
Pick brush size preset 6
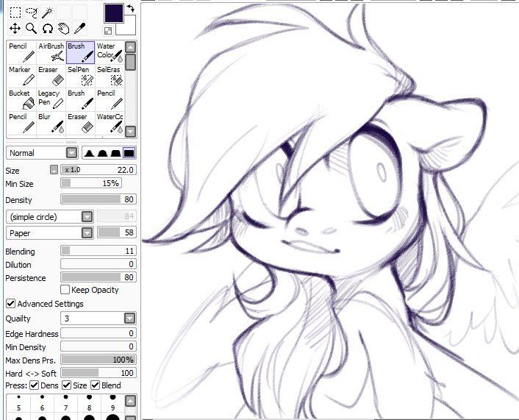pyautogui.click(x=42, y=402)
